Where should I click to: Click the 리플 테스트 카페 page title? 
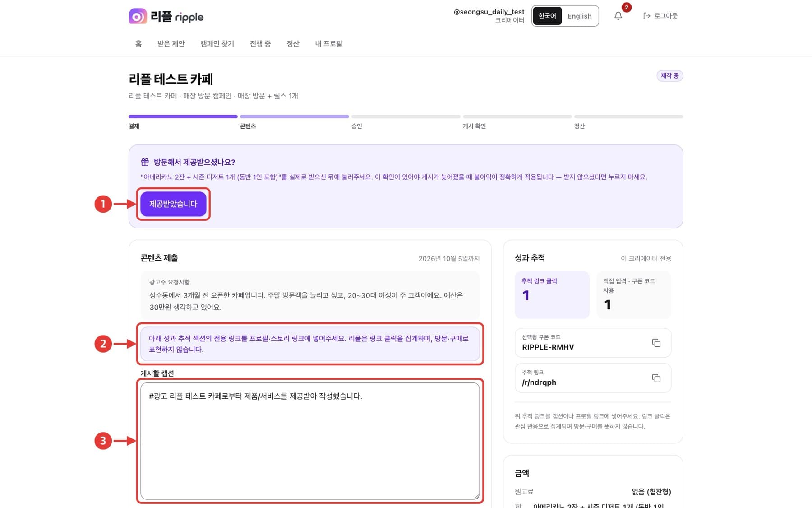point(171,79)
